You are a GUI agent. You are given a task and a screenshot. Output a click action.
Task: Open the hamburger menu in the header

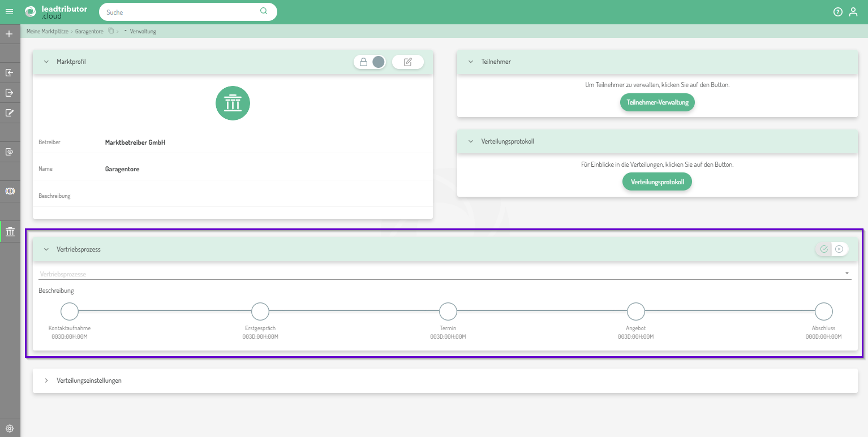[9, 12]
